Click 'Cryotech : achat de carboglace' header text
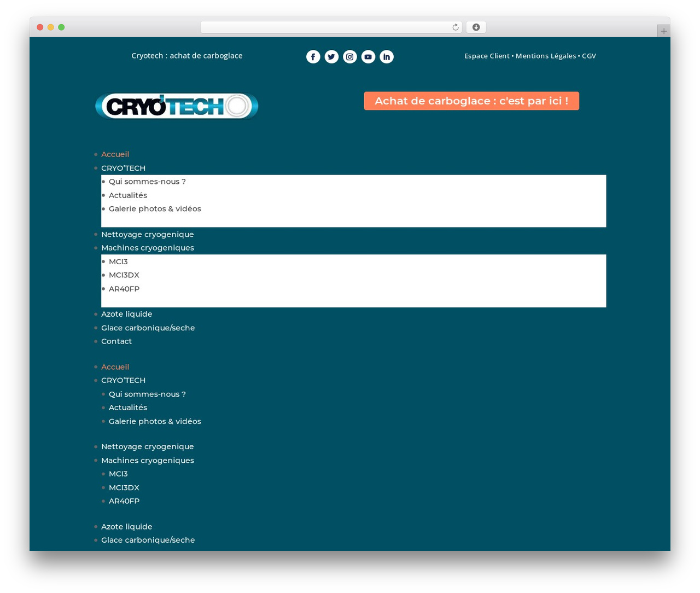The width and height of the screenshot is (700, 593). 187,56
